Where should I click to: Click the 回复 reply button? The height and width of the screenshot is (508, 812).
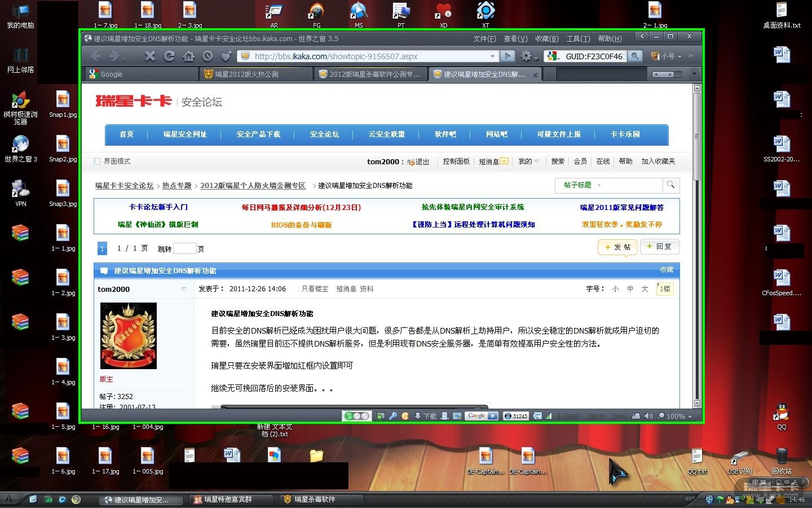click(659, 247)
